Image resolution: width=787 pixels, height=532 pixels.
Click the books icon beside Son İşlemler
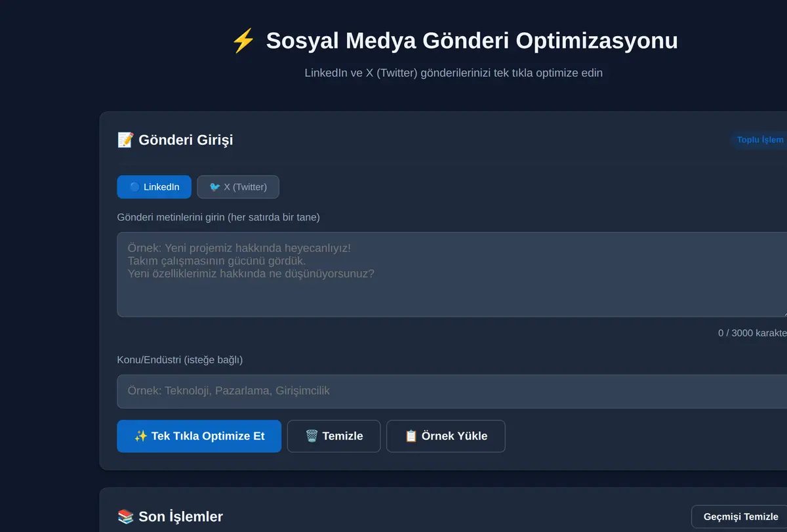coord(125,517)
